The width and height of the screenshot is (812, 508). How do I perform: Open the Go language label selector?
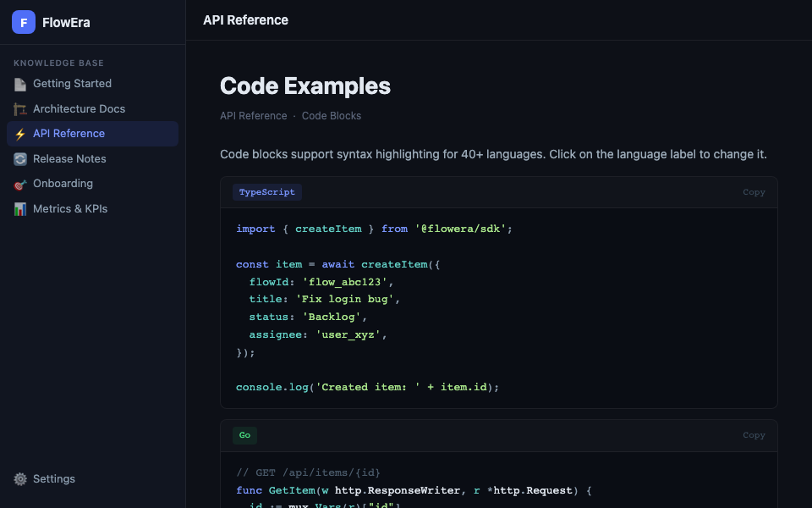coord(244,435)
